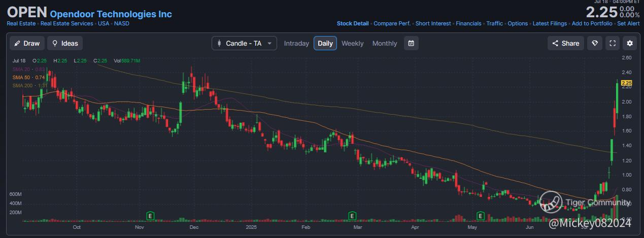This screenshot has width=644, height=238.
Task: Click Set Alert link
Action: 628,23
